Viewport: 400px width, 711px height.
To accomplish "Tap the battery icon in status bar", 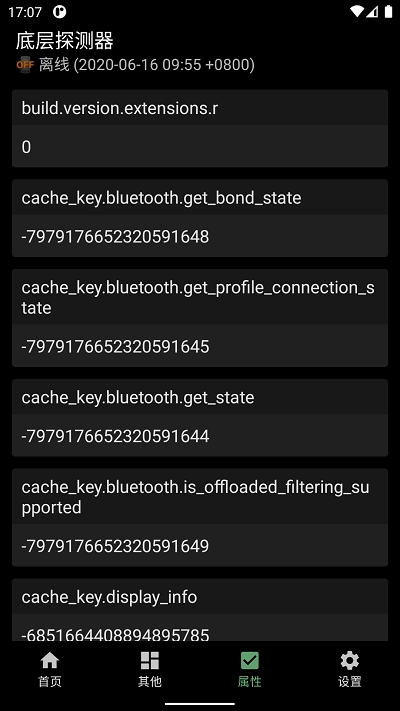I will (388, 12).
